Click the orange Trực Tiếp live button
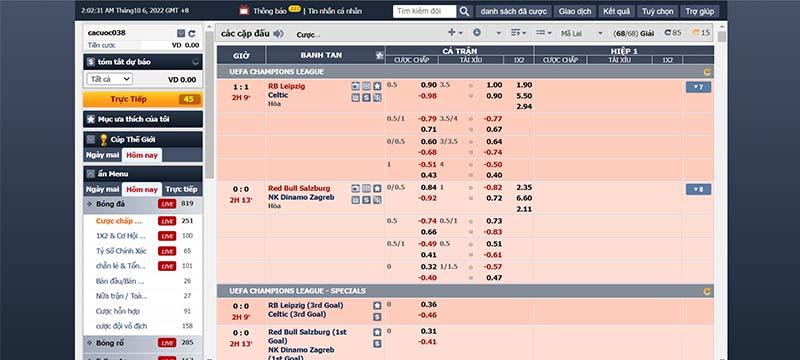This screenshot has width=800, height=360. click(143, 99)
